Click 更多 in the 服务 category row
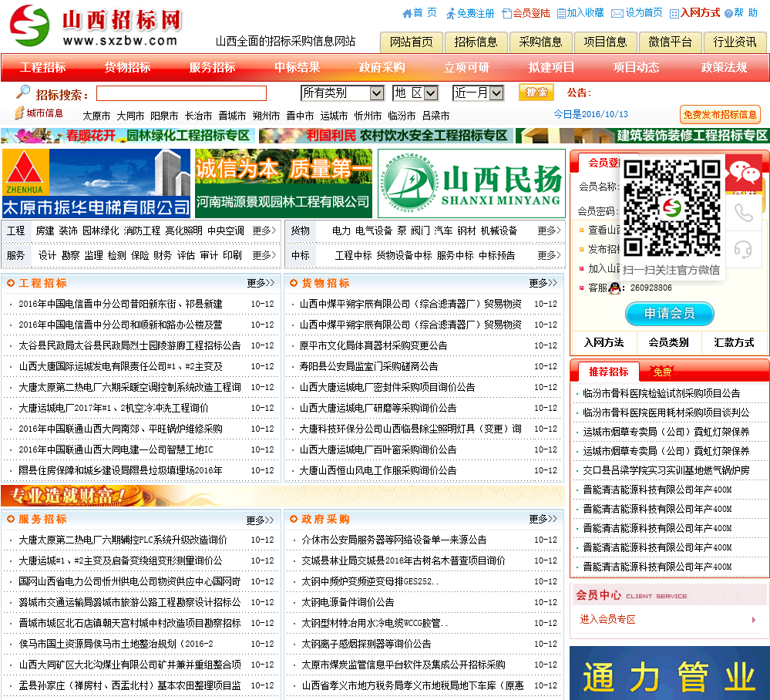This screenshot has height=700, width=770. coord(264,255)
